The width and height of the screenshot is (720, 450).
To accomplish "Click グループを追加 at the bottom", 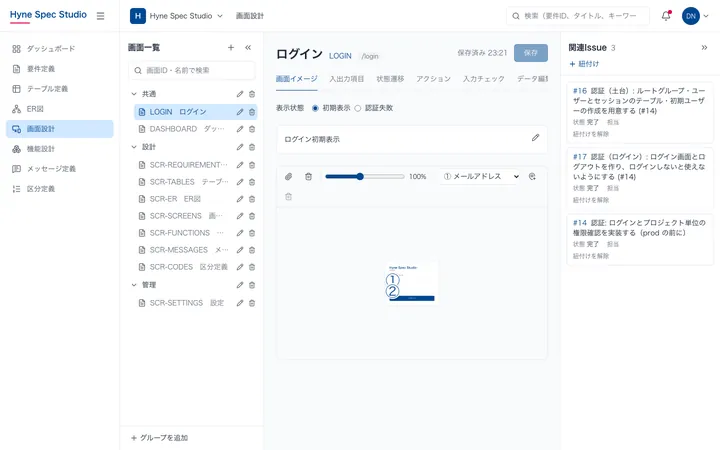I will [x=159, y=438].
